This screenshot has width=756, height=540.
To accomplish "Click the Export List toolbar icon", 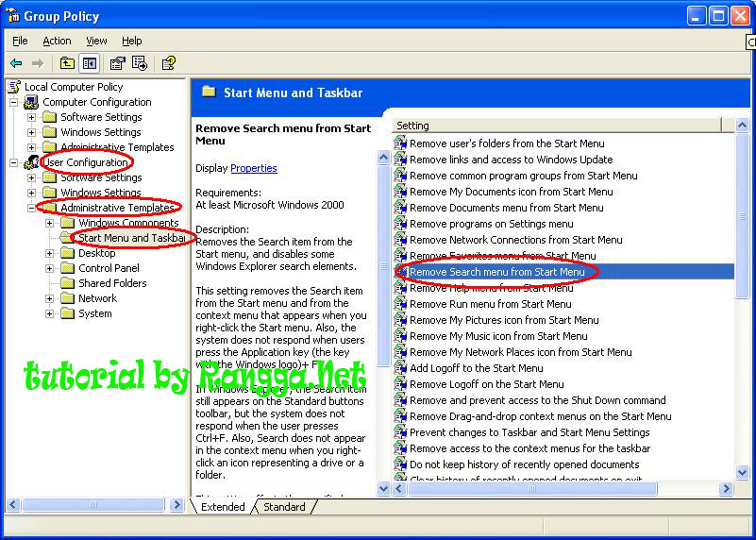I will tap(140, 63).
